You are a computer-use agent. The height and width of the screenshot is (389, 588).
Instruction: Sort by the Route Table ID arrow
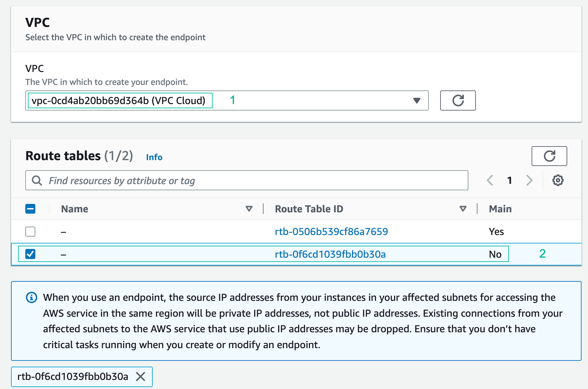point(463,209)
